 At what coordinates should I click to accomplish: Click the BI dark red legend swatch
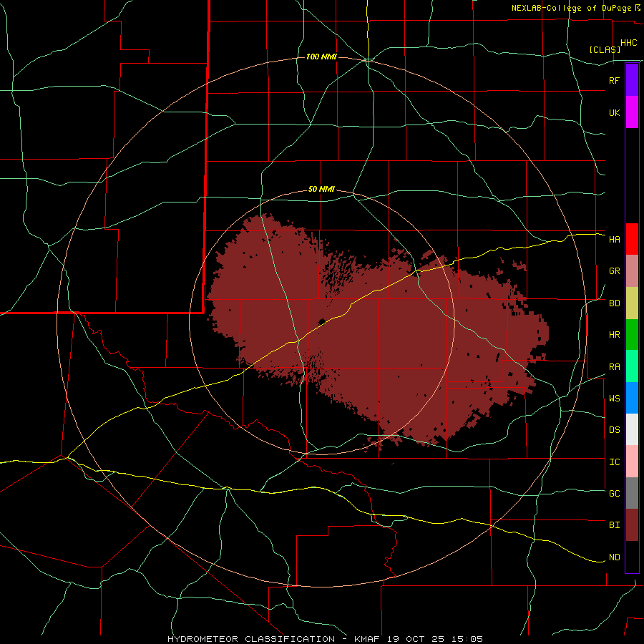[x=632, y=525]
